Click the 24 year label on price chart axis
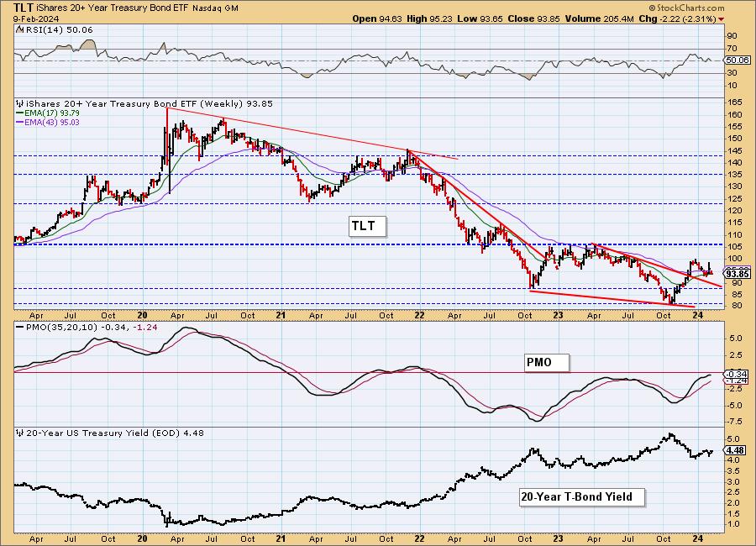This screenshot has height=546, width=756. click(697, 315)
